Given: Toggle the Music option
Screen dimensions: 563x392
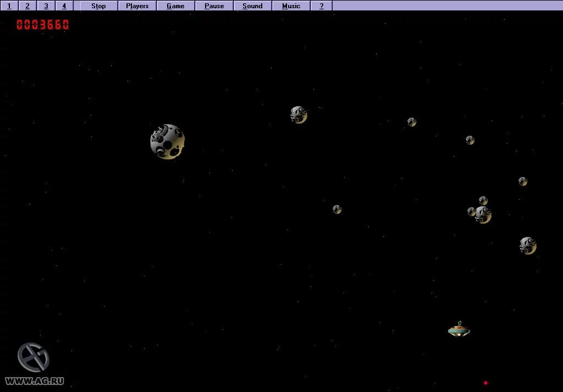Looking at the screenshot, I should coord(291,5).
